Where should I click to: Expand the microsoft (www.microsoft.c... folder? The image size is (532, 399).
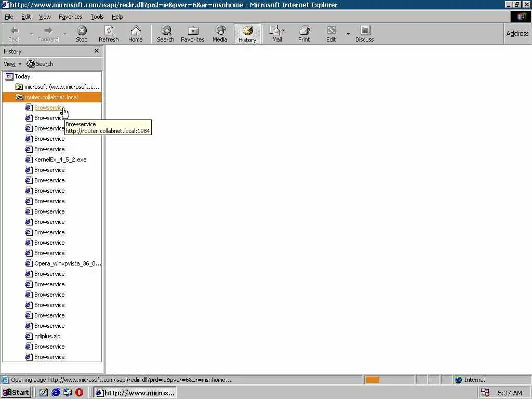57,87
